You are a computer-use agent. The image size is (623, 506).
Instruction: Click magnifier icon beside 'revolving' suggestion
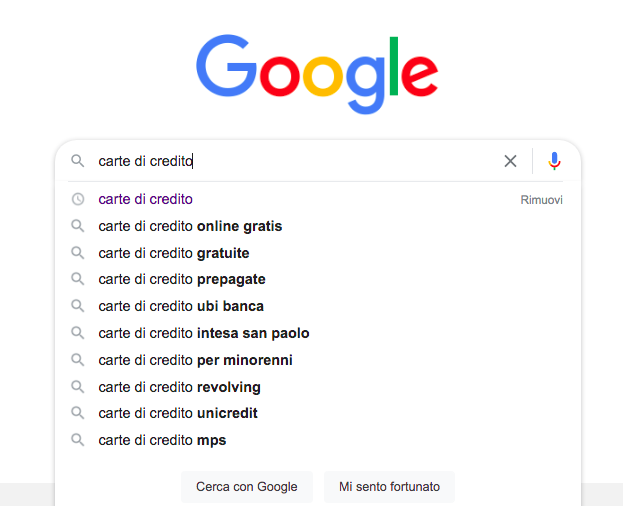(x=77, y=387)
